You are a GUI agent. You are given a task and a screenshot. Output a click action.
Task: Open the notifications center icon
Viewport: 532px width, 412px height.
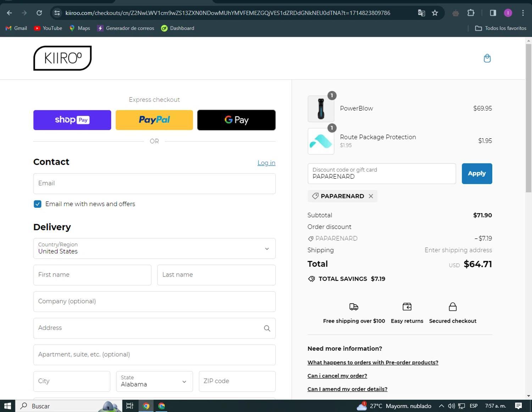[519, 406]
